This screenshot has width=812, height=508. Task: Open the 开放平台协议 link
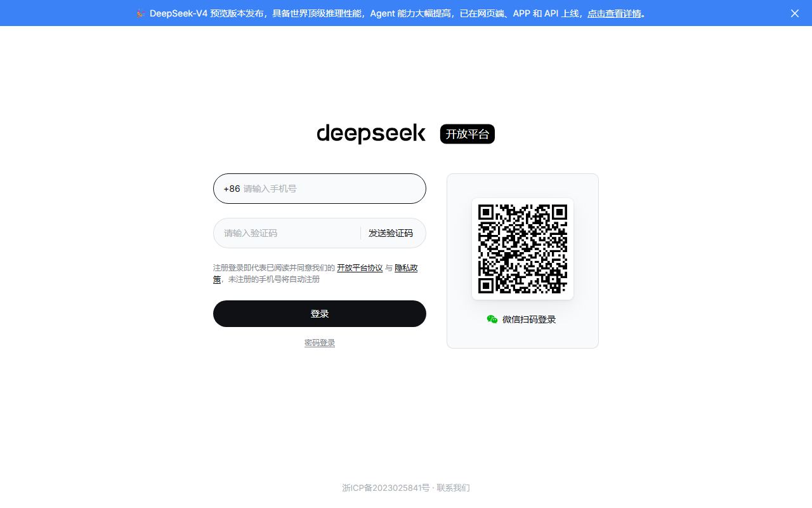360,268
